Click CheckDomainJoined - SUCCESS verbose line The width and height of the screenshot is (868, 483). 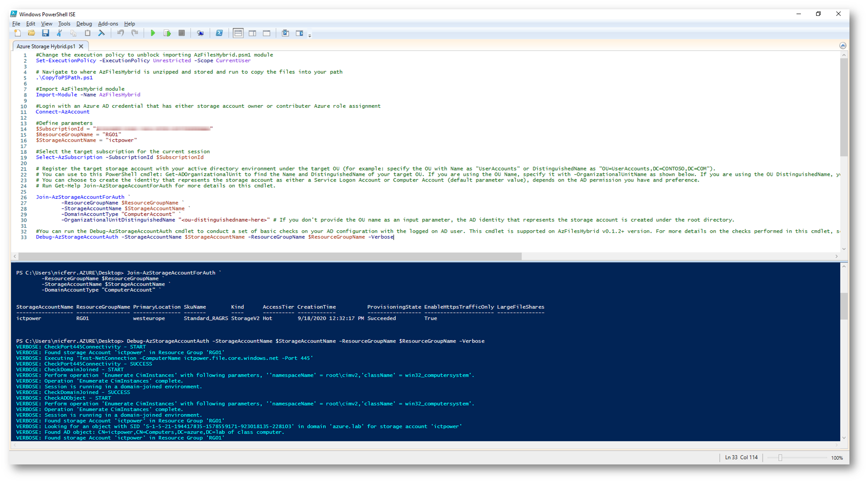tap(73, 392)
